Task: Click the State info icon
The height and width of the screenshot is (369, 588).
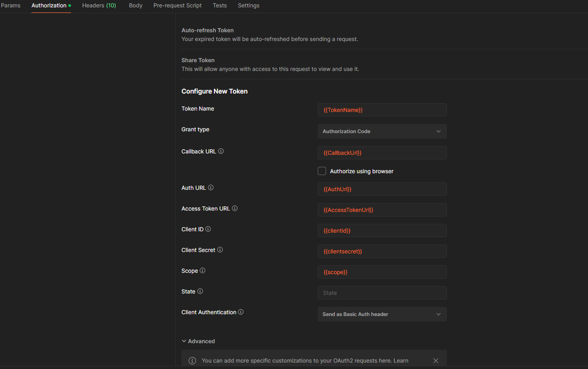Action: 200,291
